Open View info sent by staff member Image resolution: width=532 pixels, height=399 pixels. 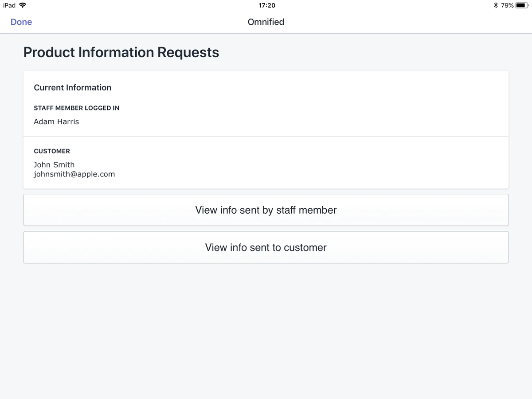(266, 210)
